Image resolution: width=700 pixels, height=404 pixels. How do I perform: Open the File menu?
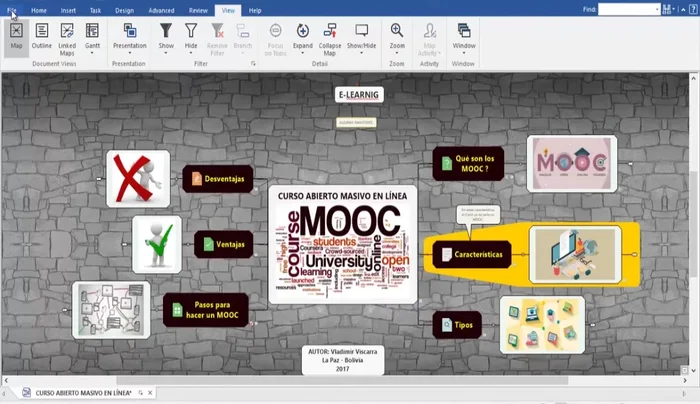point(11,9)
